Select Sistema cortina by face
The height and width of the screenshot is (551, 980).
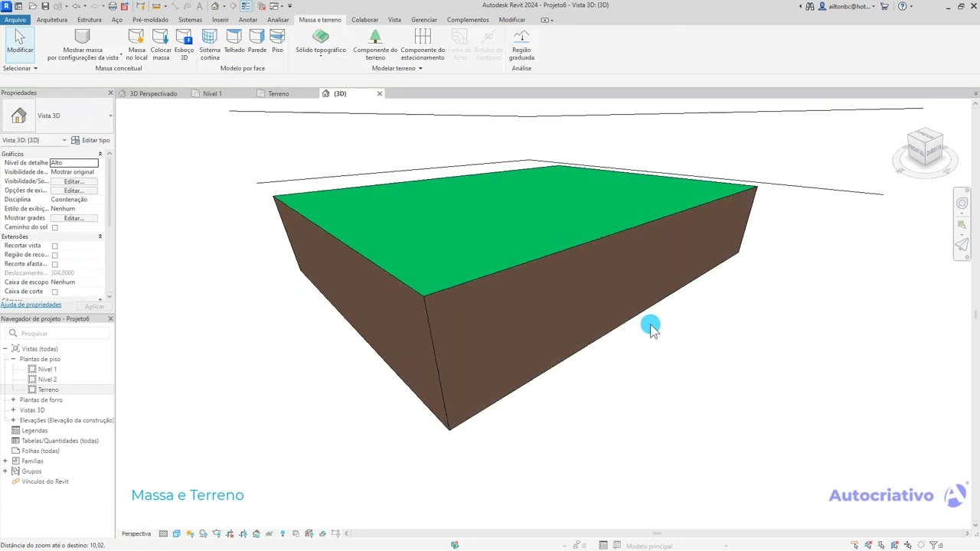pyautogui.click(x=210, y=44)
